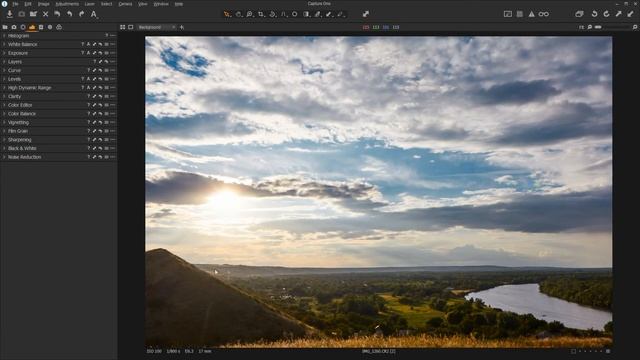Image resolution: width=640 pixels, height=360 pixels.
Task: Open the File menu
Action: tap(16, 4)
